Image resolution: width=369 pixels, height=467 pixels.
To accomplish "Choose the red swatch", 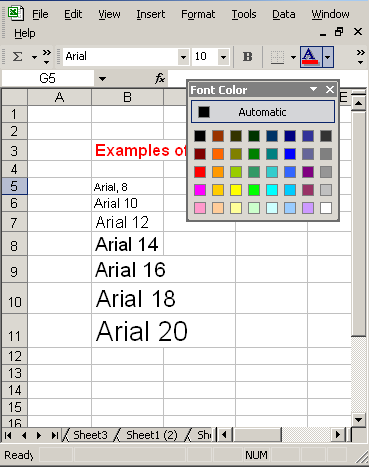I will coord(200,172).
